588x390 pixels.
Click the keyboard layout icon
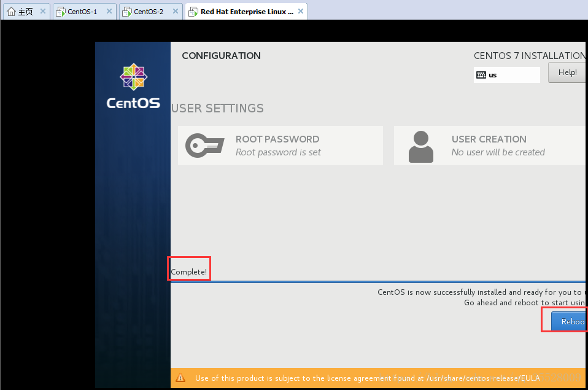[481, 75]
